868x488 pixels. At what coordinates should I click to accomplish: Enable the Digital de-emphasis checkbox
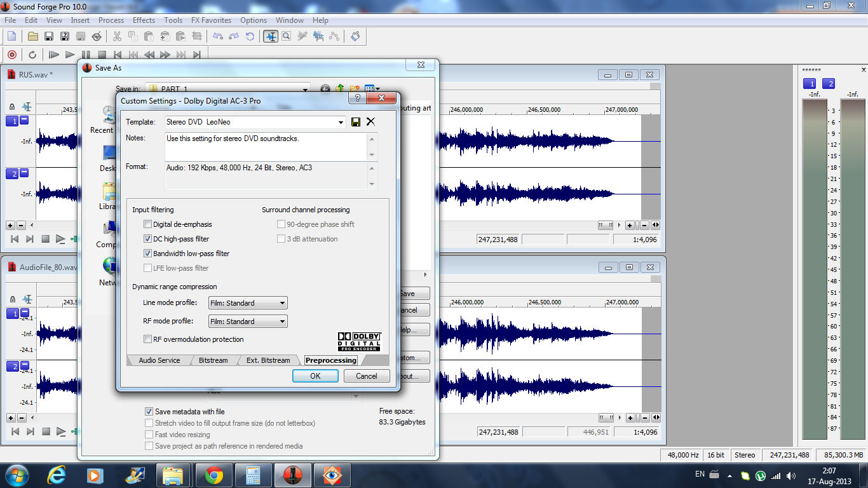point(148,224)
